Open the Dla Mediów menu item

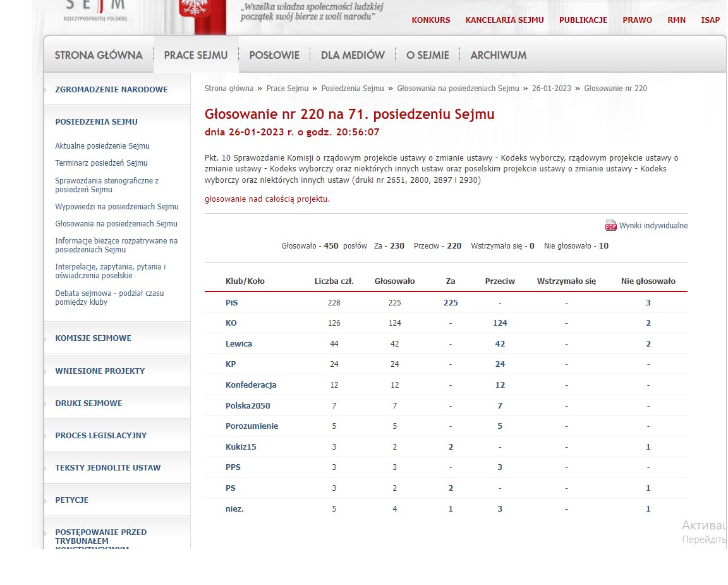coord(353,55)
